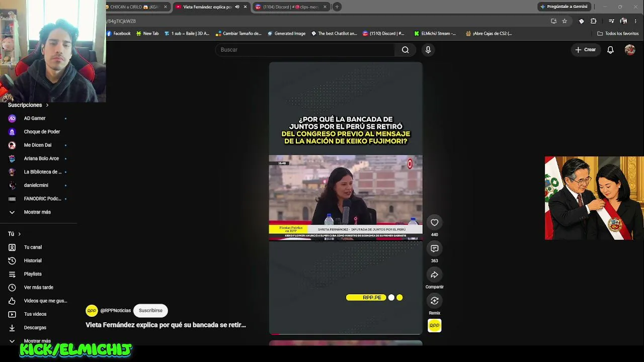Image resolution: width=644 pixels, height=362 pixels.
Task: Expand the Tú section chevron
Action: click(20, 234)
